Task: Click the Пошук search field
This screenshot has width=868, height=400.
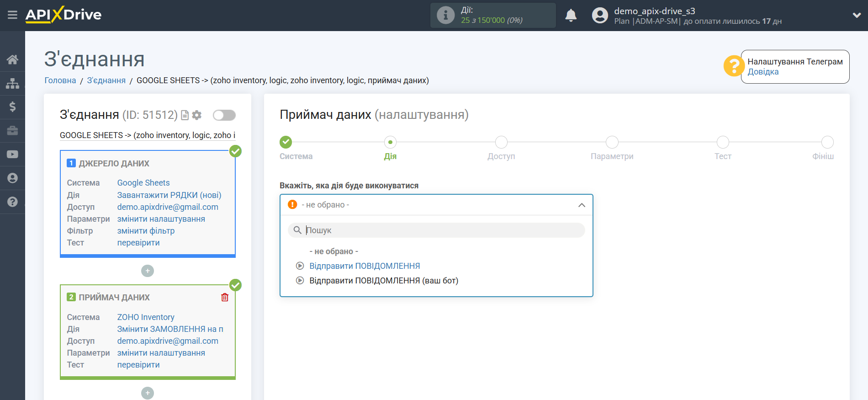Action: tap(436, 230)
